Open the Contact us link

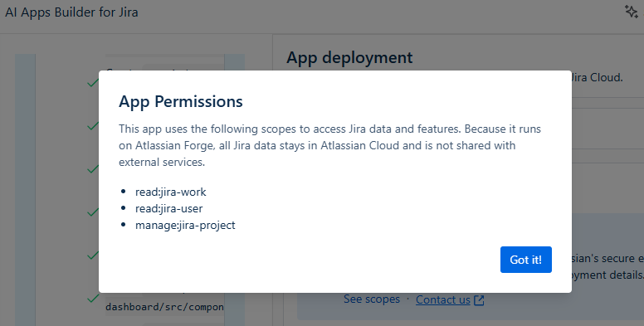pyautogui.click(x=443, y=299)
